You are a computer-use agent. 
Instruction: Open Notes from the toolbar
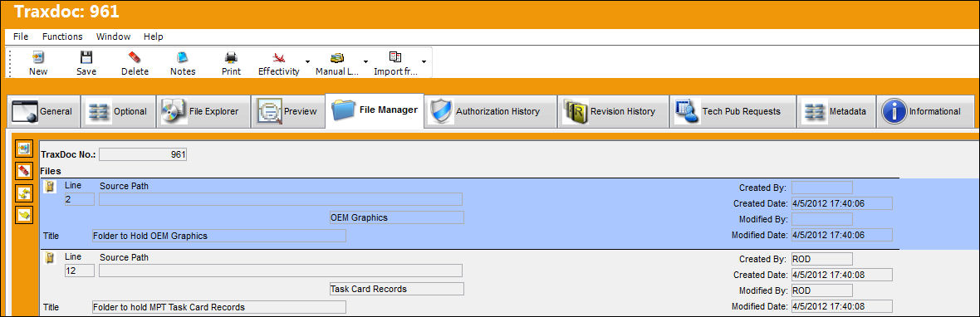[183, 57]
